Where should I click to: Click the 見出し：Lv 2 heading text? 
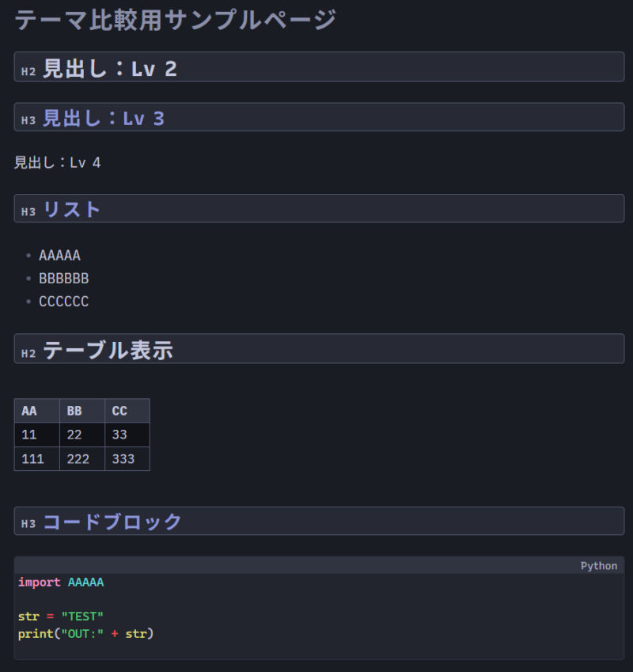tap(110, 69)
